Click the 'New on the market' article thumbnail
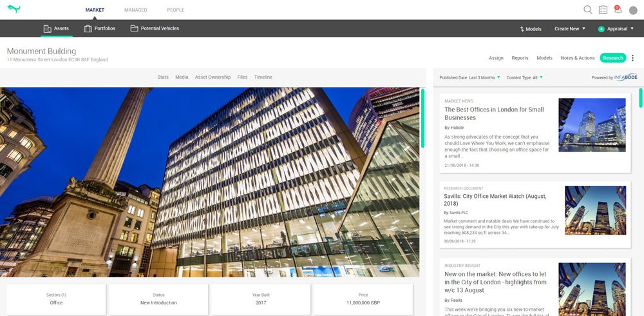 tap(592, 290)
